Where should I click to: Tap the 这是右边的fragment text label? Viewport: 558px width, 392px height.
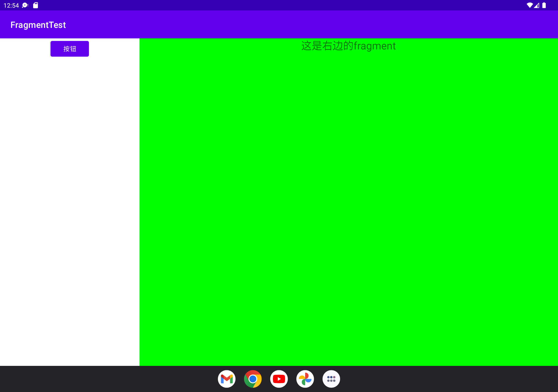pyautogui.click(x=349, y=46)
